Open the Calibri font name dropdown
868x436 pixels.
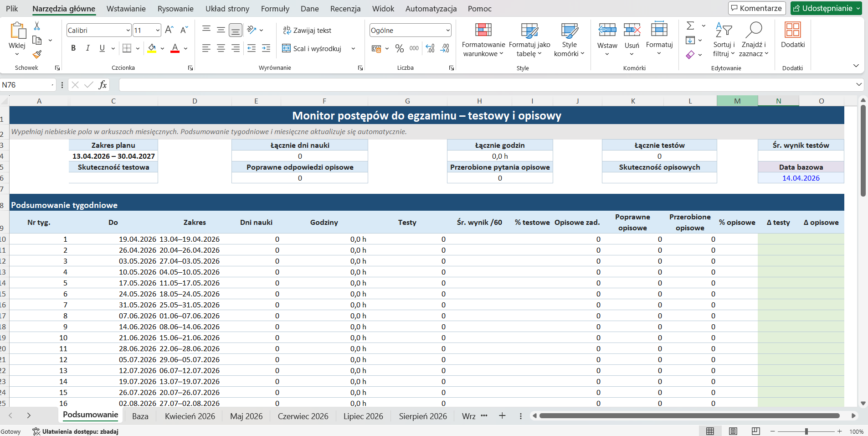click(128, 31)
